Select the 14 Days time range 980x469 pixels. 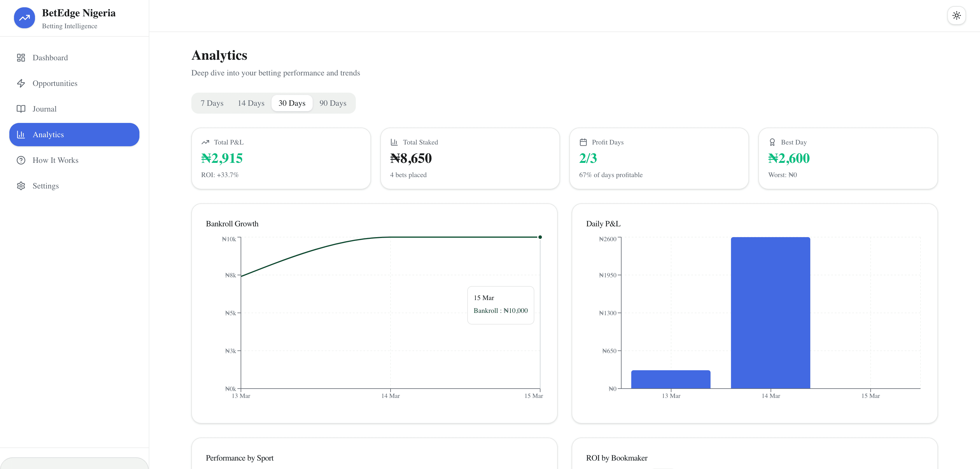click(251, 103)
